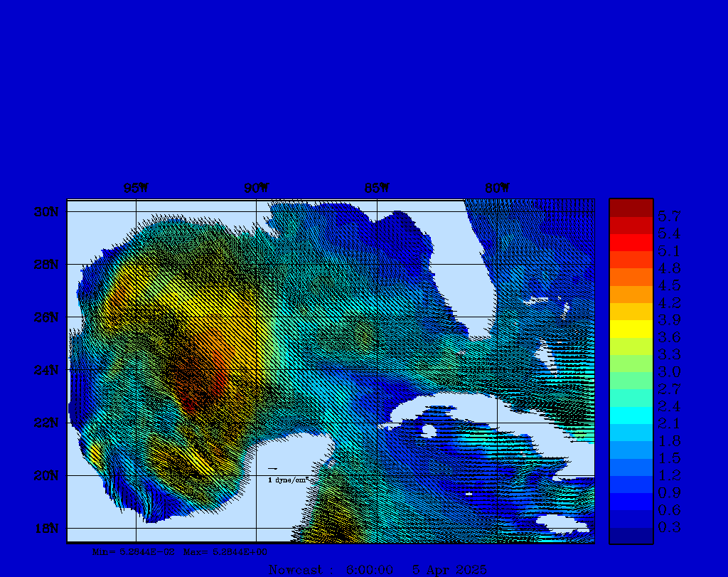Click the 5.1 color bar value
Viewport: 728px width, 577px height.
click(669, 251)
